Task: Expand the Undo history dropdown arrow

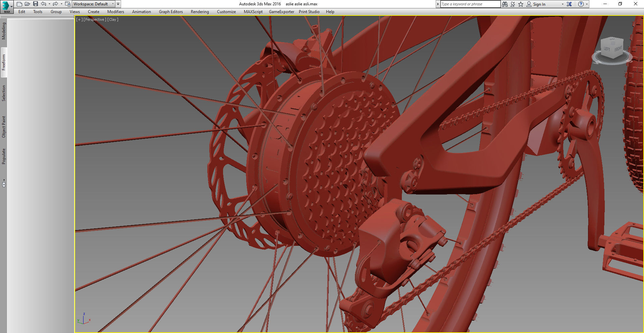Action: click(x=49, y=4)
